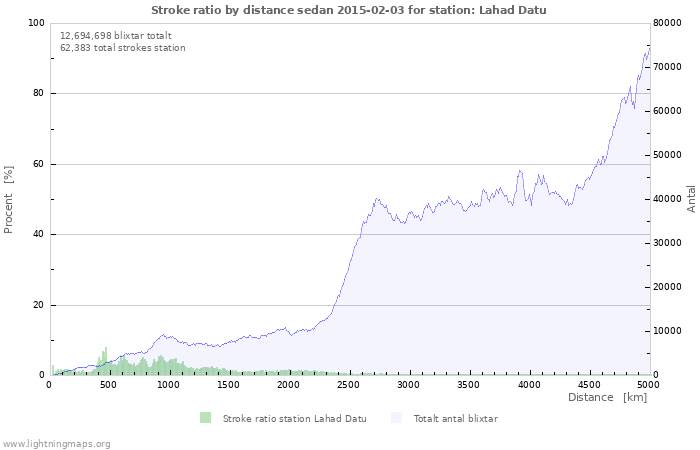Click the 40 label on percent axis

(39, 235)
